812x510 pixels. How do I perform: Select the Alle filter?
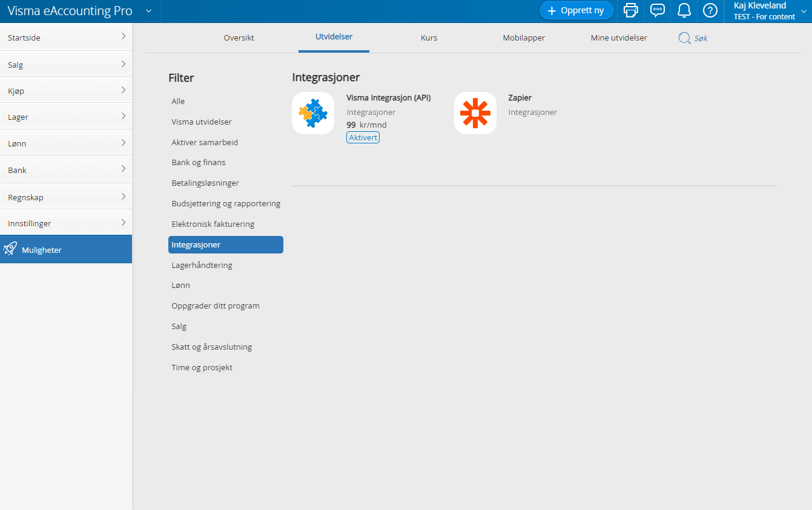click(x=178, y=101)
